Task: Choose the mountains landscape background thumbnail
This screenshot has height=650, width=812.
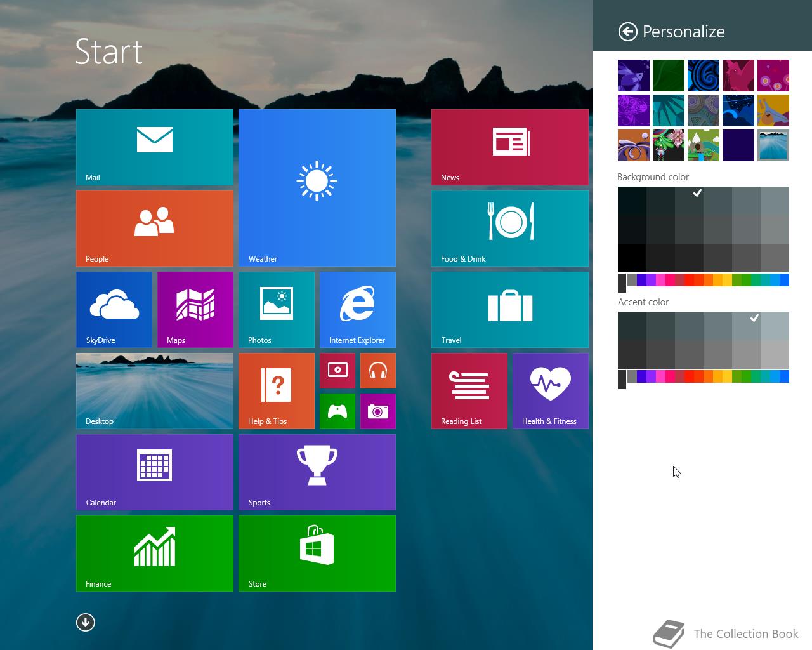Action: [704, 145]
